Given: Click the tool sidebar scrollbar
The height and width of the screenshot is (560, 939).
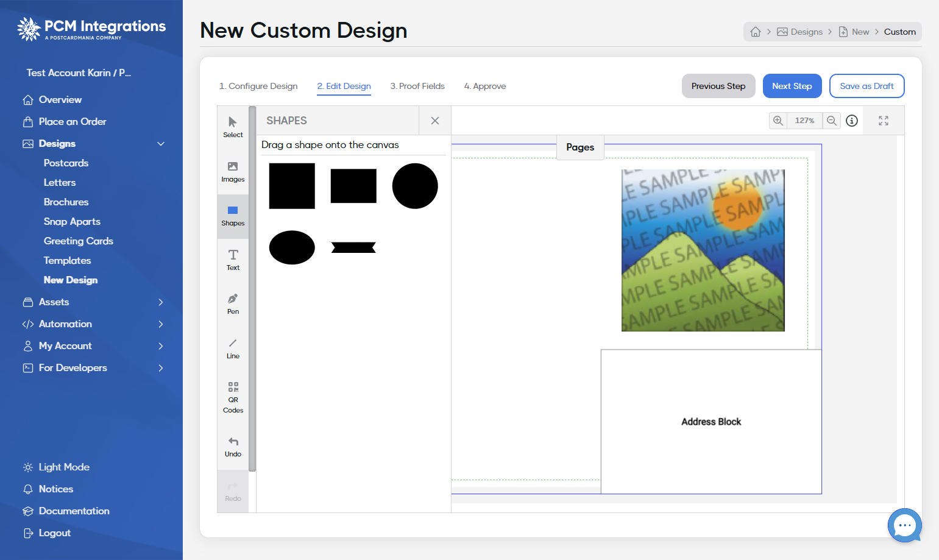Looking at the screenshot, I should click(252, 289).
